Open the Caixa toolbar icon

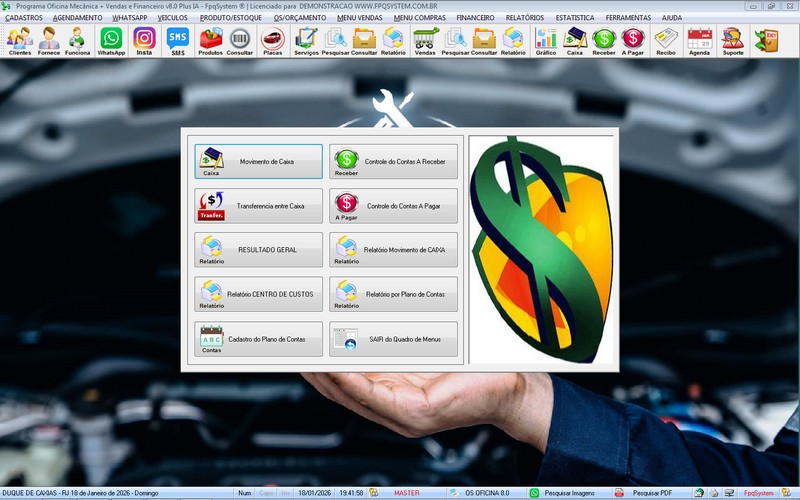[575, 41]
